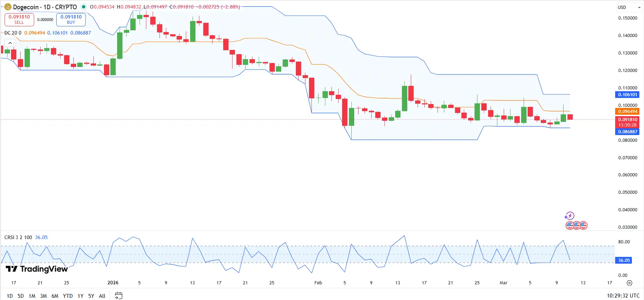Screen dimensions: 644x300
Task: Open the go-to-date calendar icon
Action: [119, 296]
